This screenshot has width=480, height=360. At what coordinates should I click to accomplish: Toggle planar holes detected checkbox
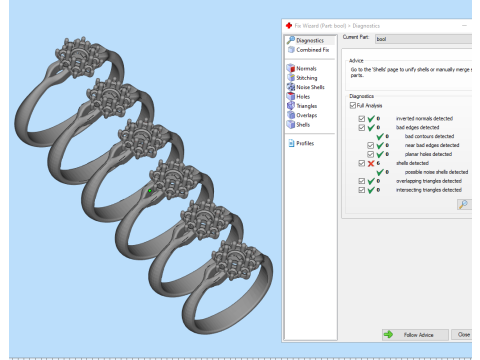370,154
